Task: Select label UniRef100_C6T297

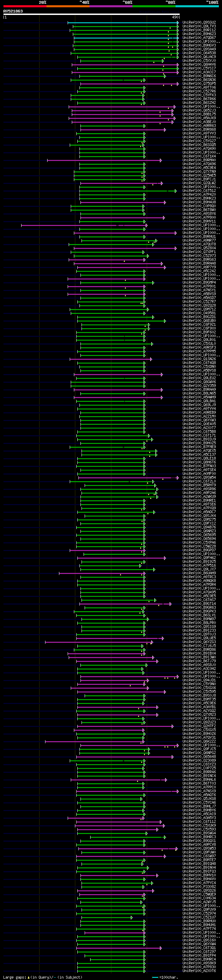Action: [x=199, y=951]
